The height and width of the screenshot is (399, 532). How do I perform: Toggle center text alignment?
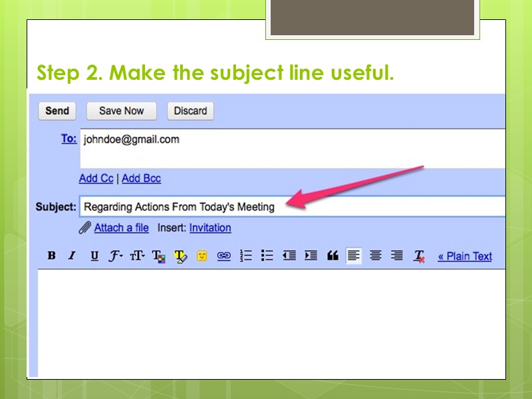coord(375,255)
